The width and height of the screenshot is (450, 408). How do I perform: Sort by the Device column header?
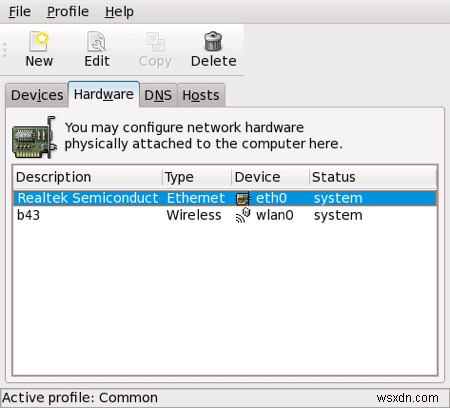point(270,177)
